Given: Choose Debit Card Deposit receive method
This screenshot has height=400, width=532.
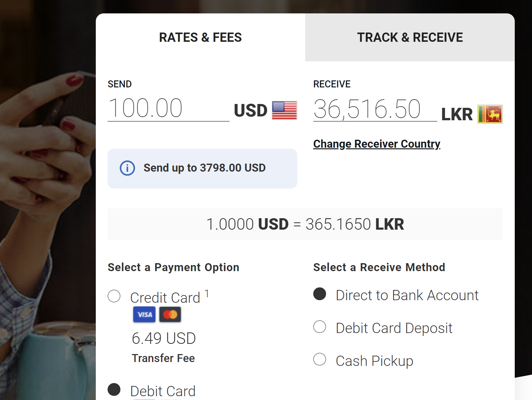Looking at the screenshot, I should point(320,327).
